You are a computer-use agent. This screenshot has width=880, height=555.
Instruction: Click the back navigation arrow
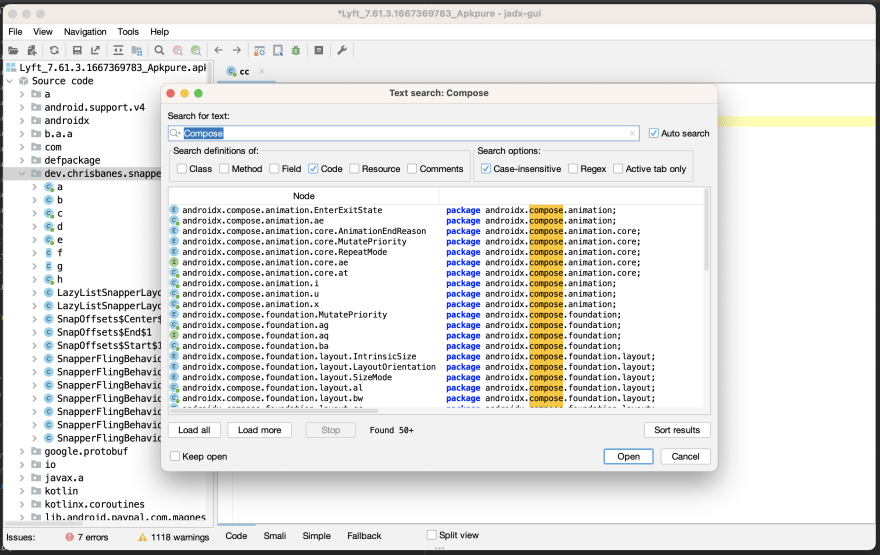click(218, 51)
